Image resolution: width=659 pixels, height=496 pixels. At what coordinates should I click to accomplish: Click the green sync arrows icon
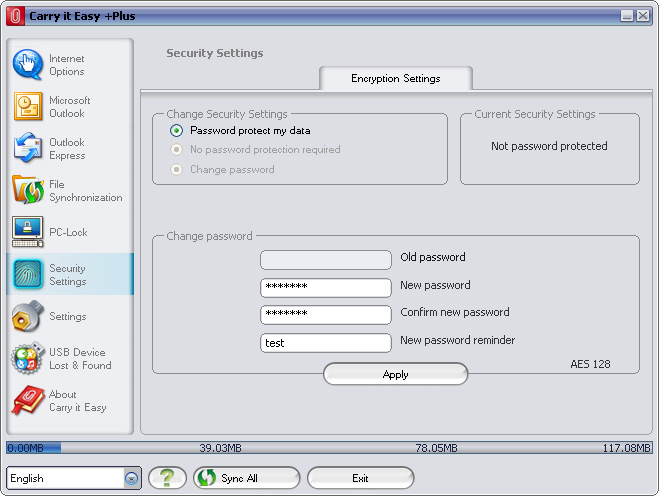207,478
